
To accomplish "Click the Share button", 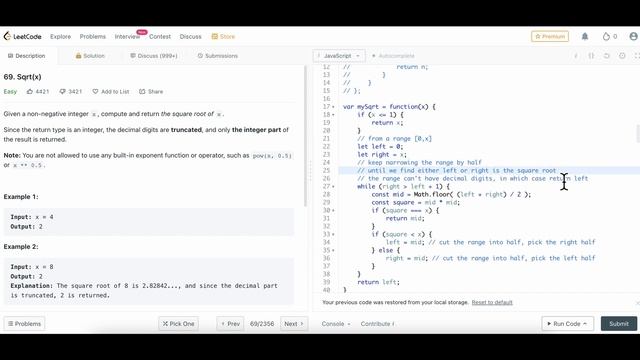I will pyautogui.click(x=151, y=91).
